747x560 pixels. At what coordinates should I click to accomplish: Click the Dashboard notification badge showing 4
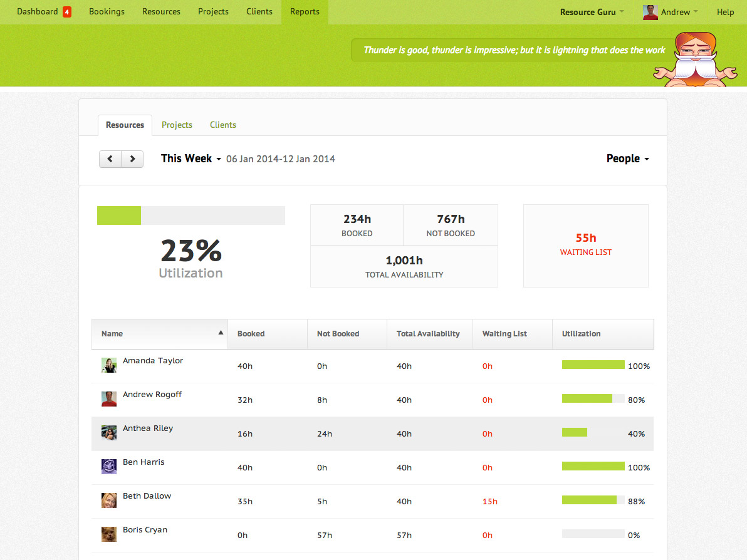click(67, 12)
